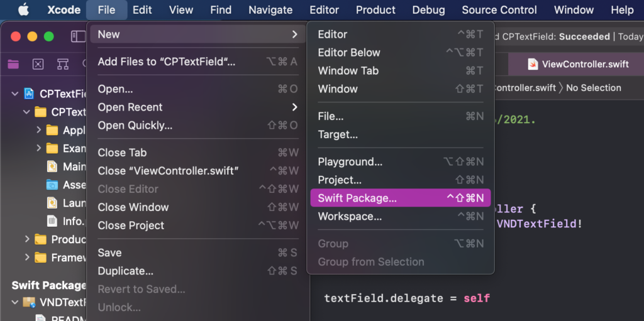
Task: Click No Selection in the jump bar
Action: 594,88
